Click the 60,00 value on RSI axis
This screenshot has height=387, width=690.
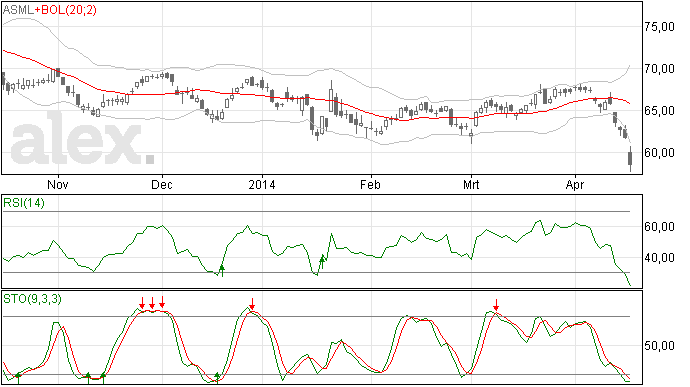click(x=659, y=227)
